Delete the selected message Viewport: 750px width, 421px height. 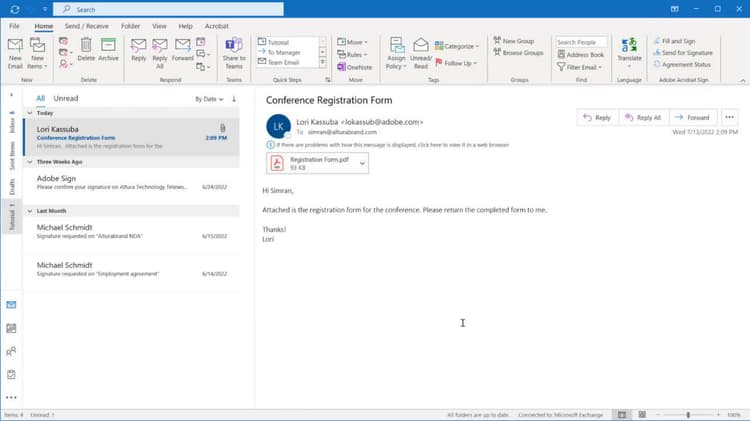[86, 49]
